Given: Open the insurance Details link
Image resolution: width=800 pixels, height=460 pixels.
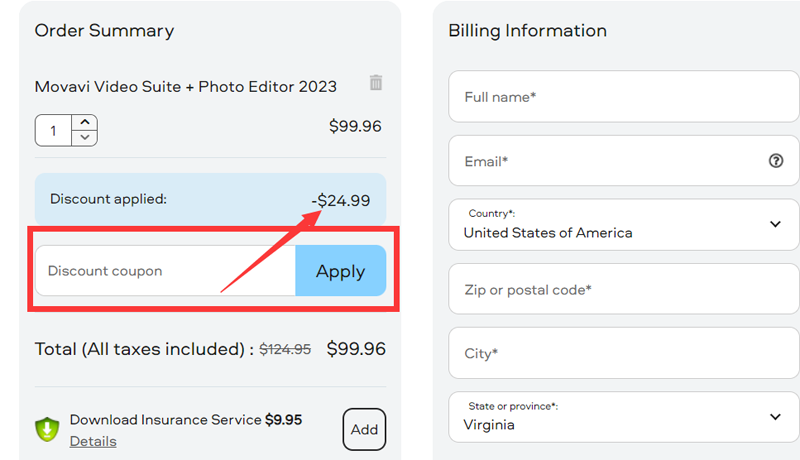Looking at the screenshot, I should pyautogui.click(x=93, y=441).
